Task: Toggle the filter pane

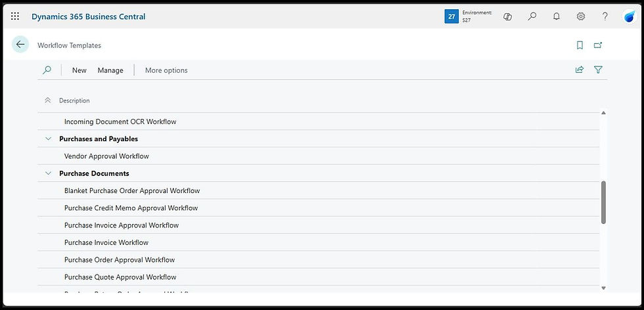Action: point(598,70)
